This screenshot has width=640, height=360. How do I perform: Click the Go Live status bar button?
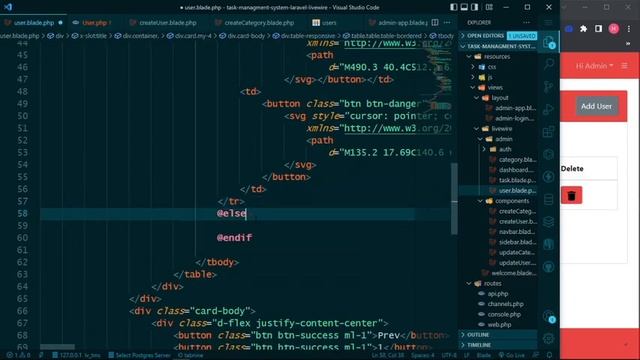511,355
